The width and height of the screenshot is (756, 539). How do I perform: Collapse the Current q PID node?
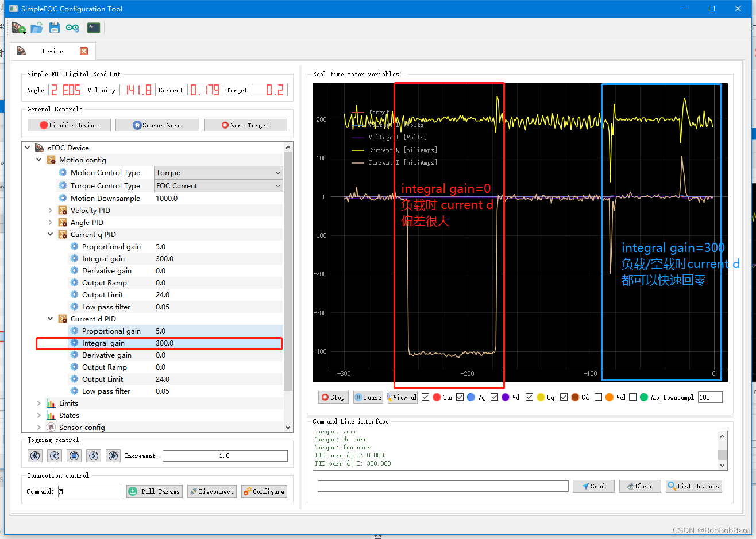point(51,234)
